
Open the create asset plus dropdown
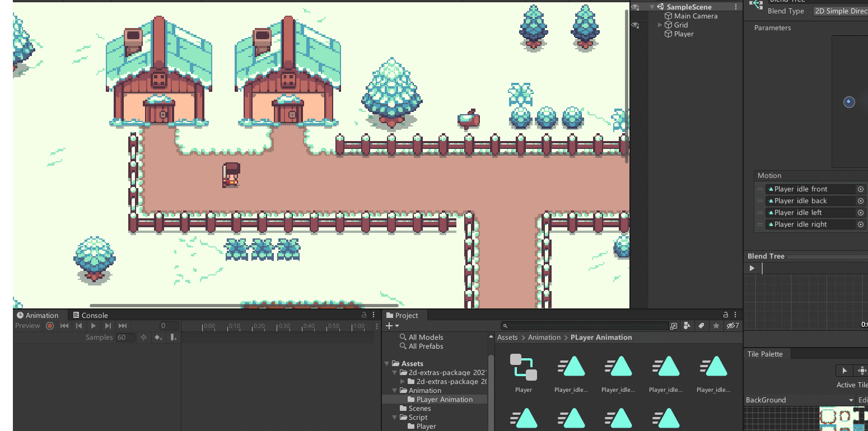[393, 326]
